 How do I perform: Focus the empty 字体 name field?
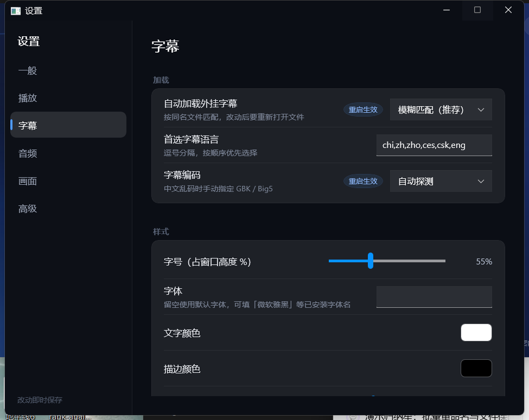(434, 297)
